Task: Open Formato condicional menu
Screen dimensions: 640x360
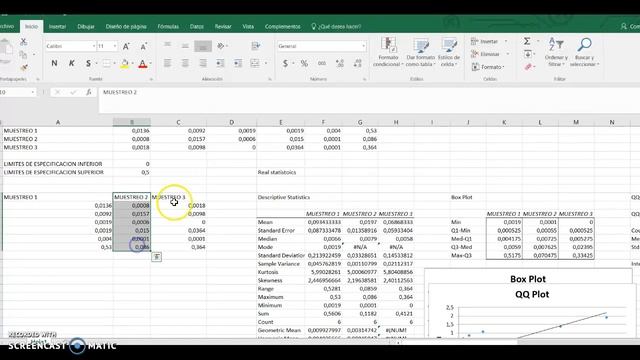Action: tap(388, 52)
